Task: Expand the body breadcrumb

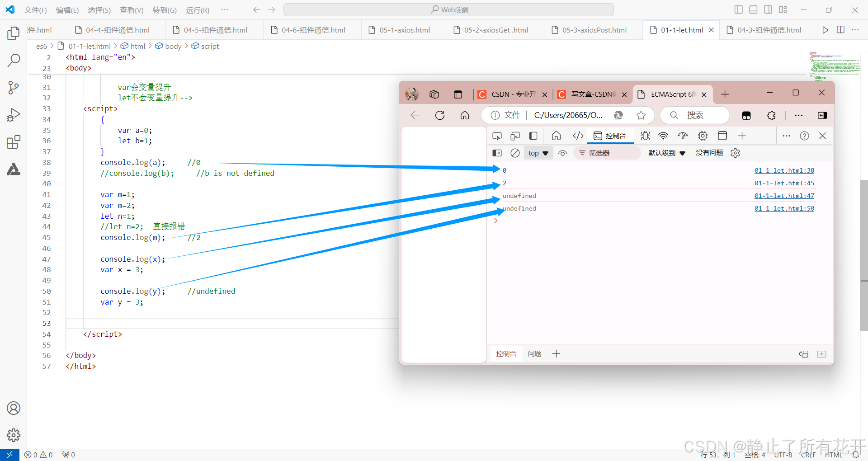Action: tap(168, 46)
